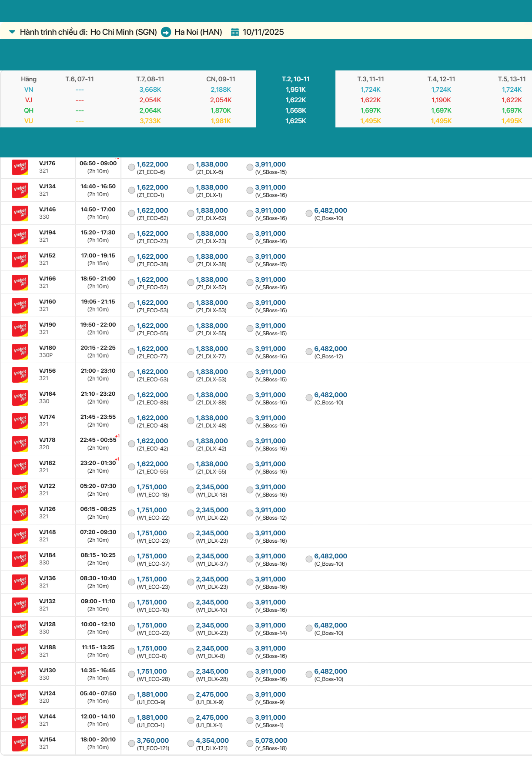Click the VietJet logo for flight VJ180

(20, 352)
